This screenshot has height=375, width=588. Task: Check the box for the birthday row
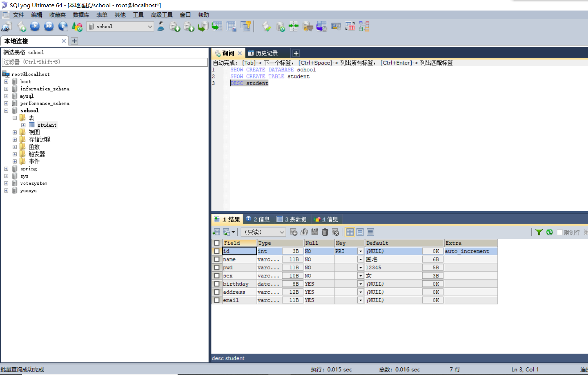(x=217, y=284)
